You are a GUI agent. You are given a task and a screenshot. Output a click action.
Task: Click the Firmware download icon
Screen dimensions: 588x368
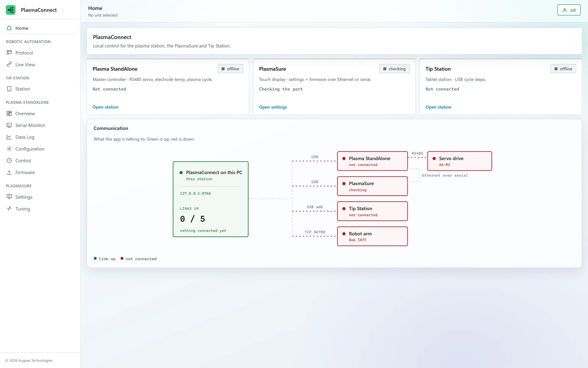tap(9, 172)
